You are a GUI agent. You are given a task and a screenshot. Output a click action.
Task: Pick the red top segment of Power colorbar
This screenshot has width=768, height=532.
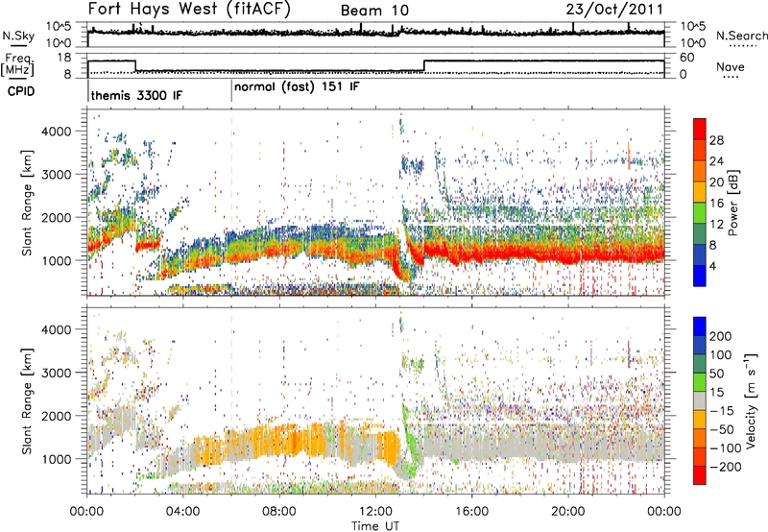tap(700, 129)
